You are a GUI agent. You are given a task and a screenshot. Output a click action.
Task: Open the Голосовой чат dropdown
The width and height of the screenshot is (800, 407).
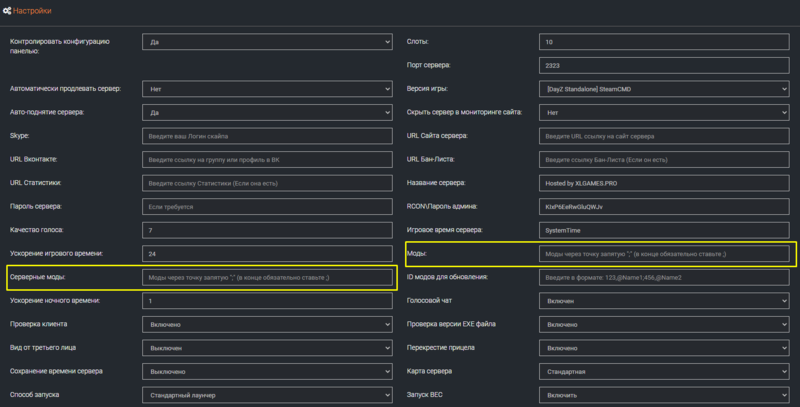663,300
